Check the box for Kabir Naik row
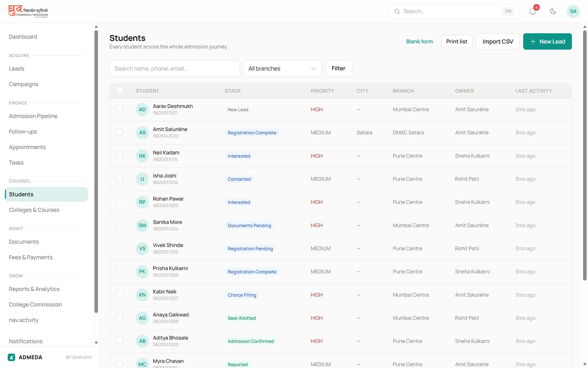The height and width of the screenshot is (368, 588). pos(119,294)
